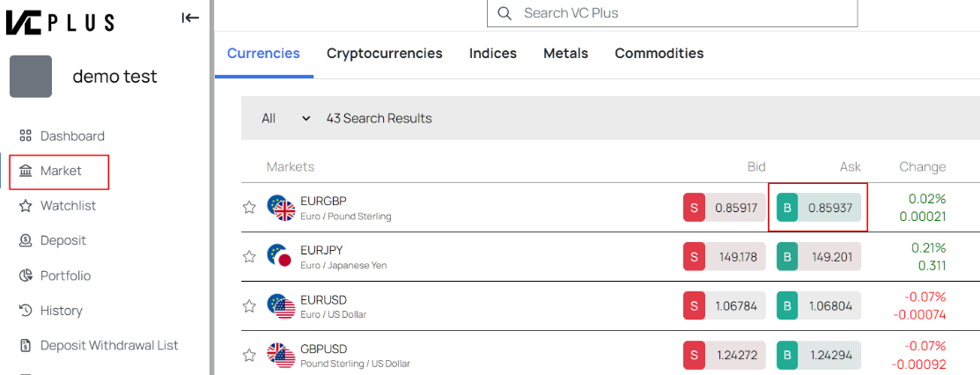The image size is (980, 375).
Task: Click the EURGBP buy button 0.85937
Action: [819, 208]
